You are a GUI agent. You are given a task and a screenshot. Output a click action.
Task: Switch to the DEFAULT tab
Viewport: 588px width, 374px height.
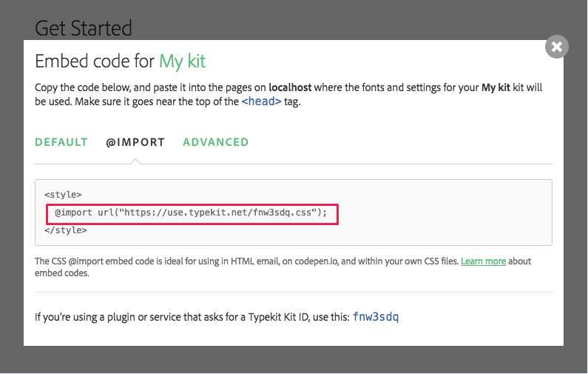[x=61, y=142]
